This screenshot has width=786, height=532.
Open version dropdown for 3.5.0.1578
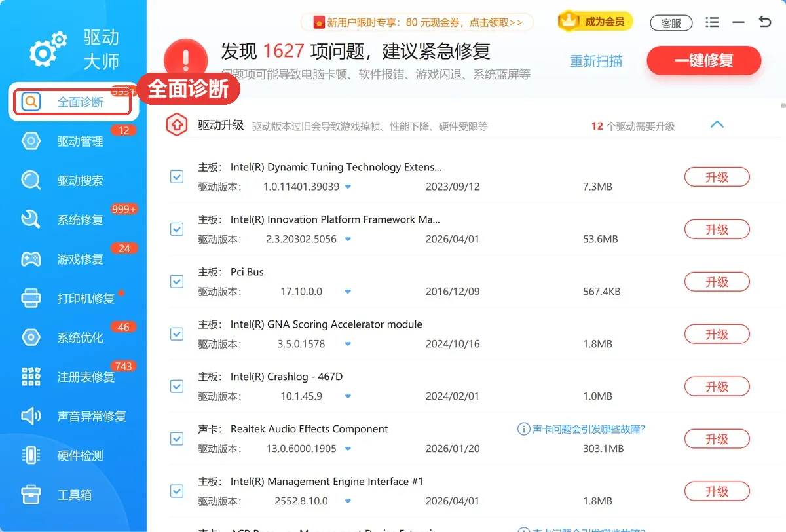click(348, 344)
